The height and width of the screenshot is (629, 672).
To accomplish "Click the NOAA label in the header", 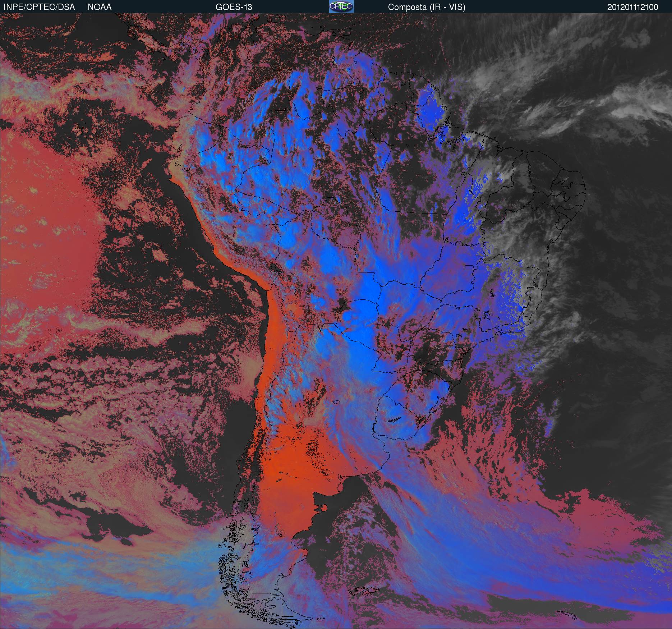I will [100, 7].
